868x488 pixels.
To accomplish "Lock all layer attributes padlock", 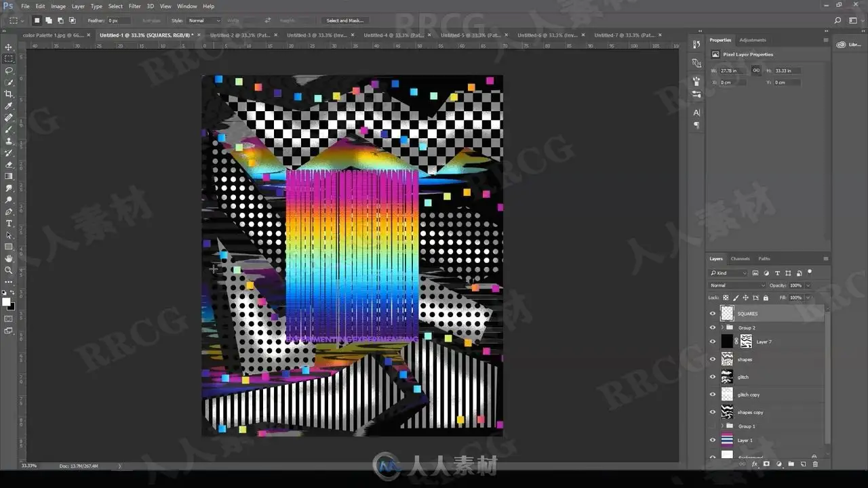I will point(766,298).
